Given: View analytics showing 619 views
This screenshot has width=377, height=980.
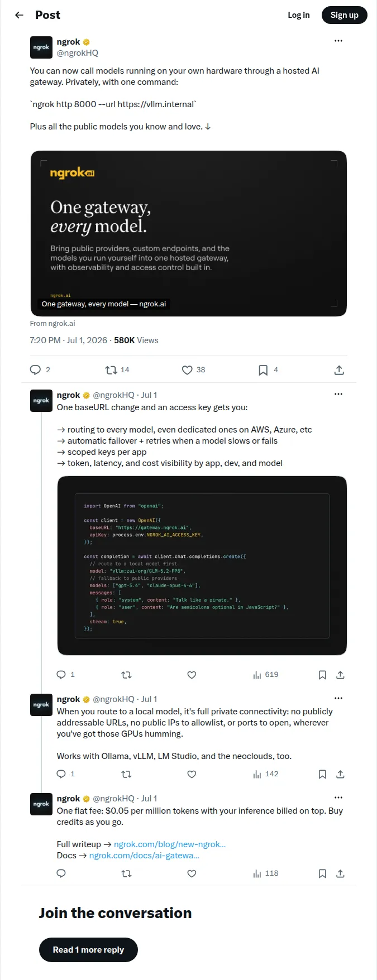Looking at the screenshot, I should tap(266, 675).
